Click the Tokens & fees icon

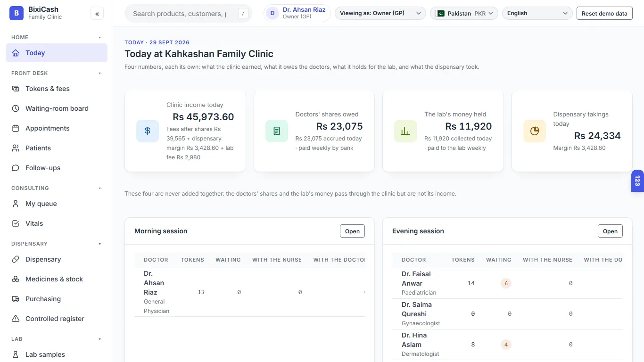point(16,89)
